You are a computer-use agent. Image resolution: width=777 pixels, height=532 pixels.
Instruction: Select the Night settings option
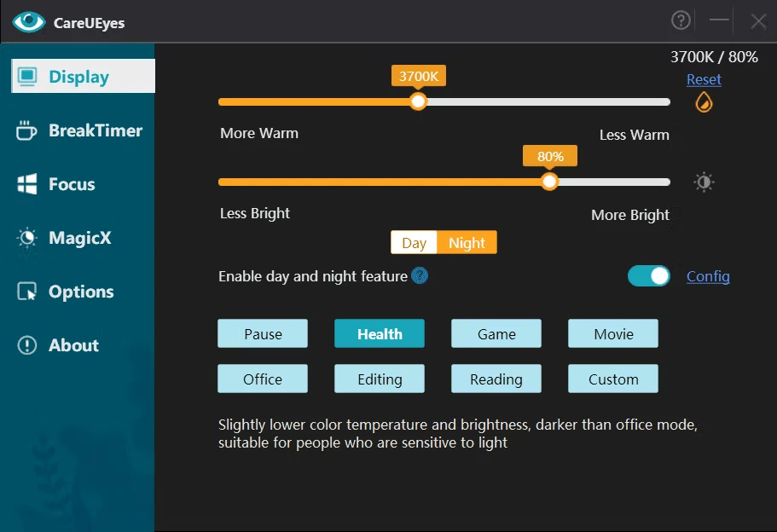tap(467, 243)
